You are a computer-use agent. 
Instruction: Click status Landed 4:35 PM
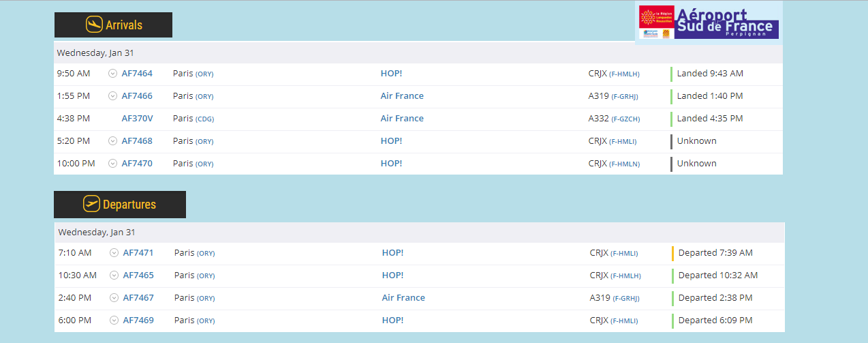point(710,119)
